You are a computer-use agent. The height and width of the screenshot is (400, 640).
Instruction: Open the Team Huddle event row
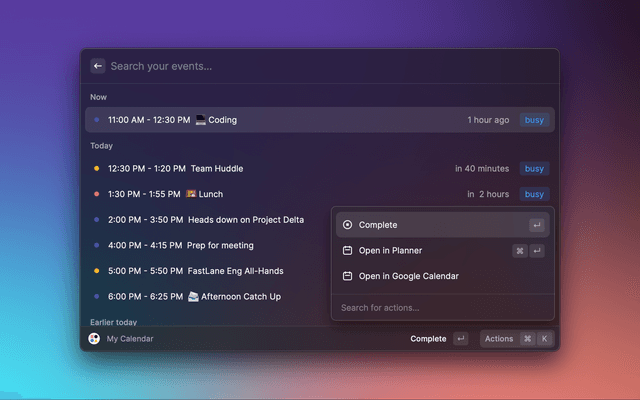270,169
